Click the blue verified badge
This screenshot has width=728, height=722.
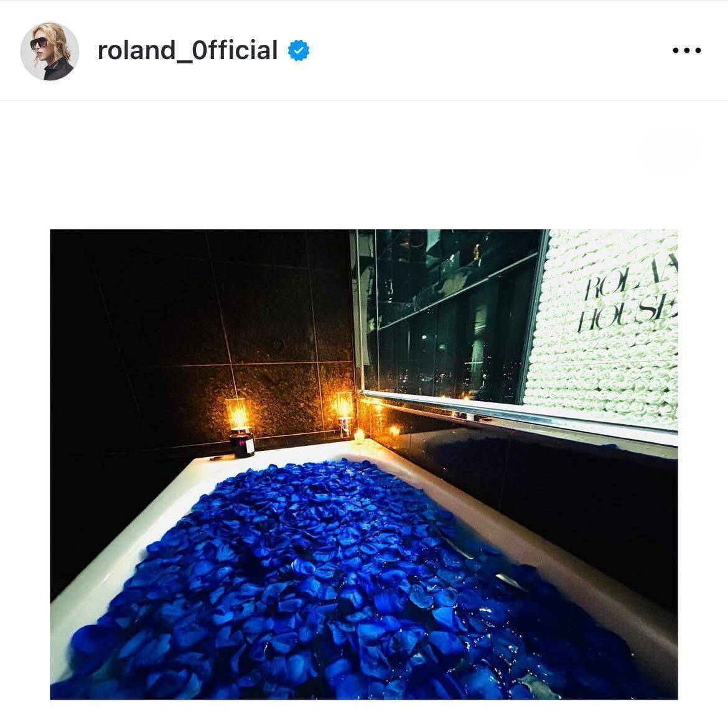click(x=299, y=50)
